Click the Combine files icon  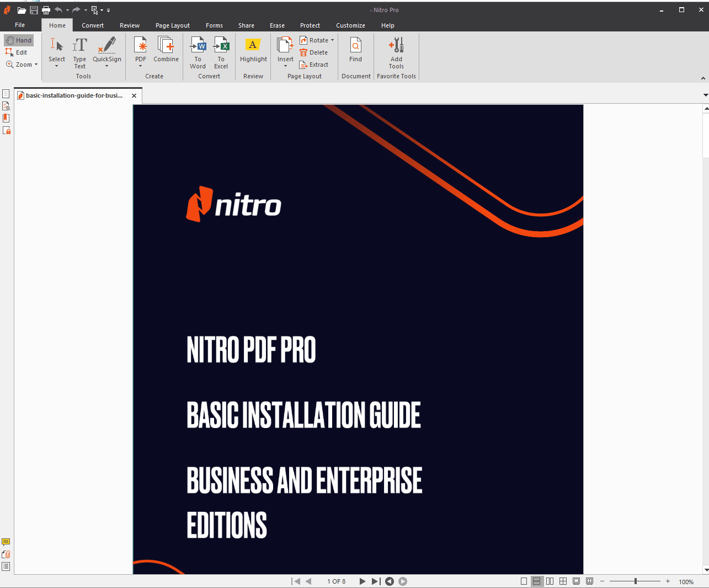point(166,50)
